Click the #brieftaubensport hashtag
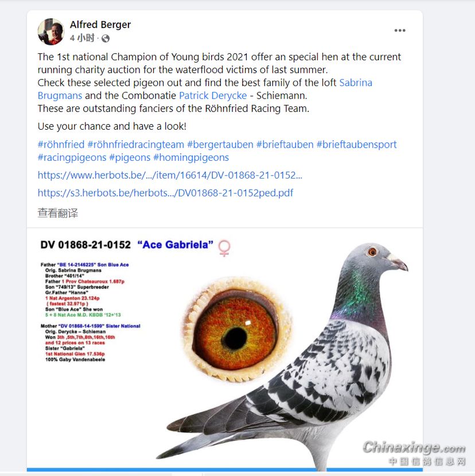This screenshot has height=476, width=475. tap(356, 145)
